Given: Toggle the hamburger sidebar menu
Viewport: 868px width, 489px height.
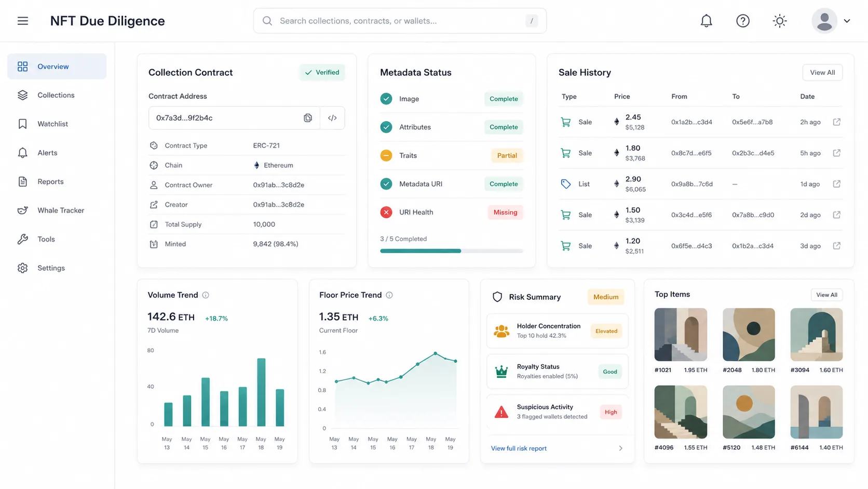Looking at the screenshot, I should click(x=23, y=21).
